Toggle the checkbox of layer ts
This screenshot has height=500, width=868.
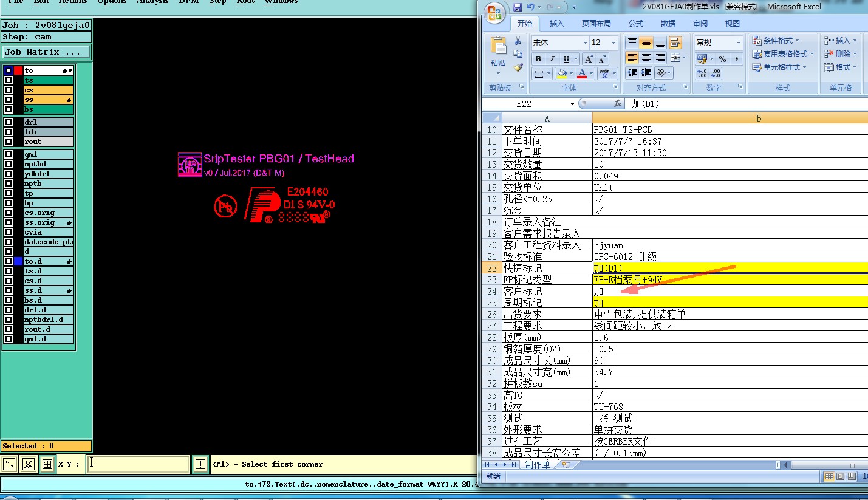pos(9,80)
